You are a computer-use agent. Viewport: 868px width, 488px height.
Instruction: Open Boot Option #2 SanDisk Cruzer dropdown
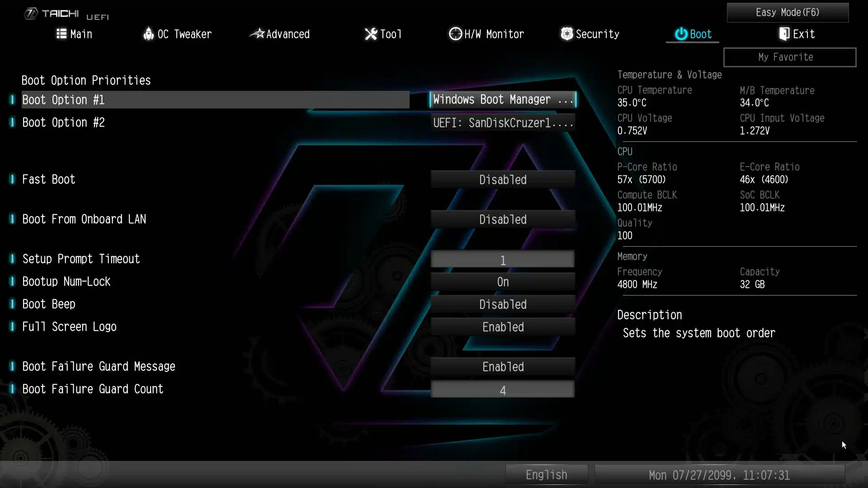click(x=503, y=122)
